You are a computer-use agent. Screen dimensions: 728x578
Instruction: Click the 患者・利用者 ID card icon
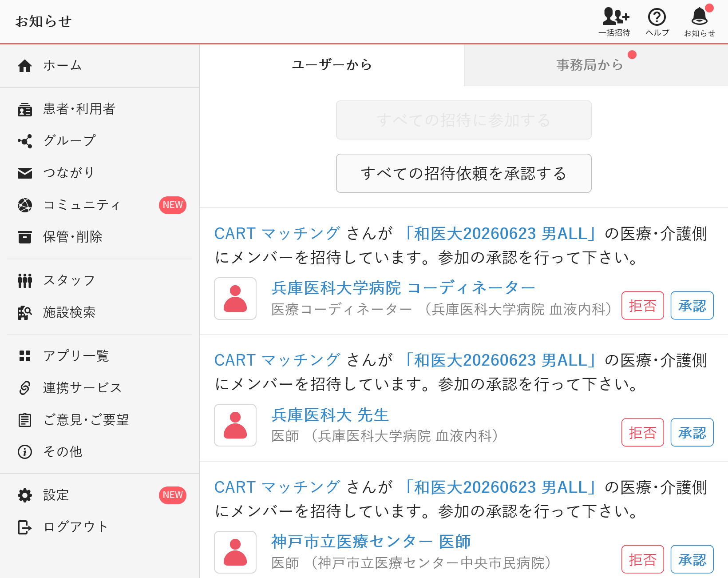(x=25, y=109)
